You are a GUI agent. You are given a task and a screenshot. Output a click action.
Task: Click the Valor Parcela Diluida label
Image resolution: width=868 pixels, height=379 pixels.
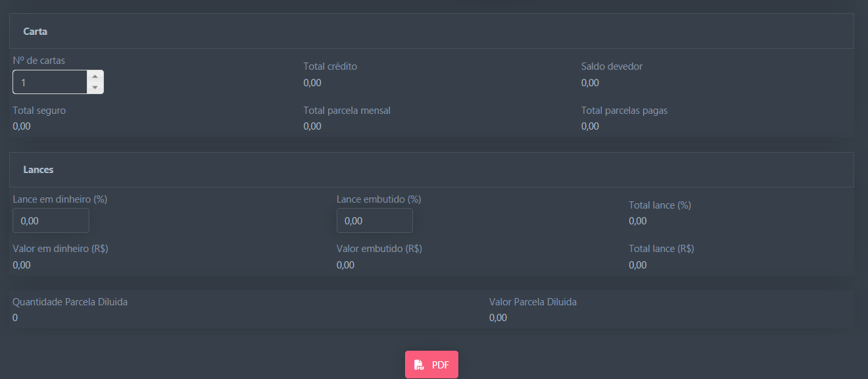click(x=533, y=302)
